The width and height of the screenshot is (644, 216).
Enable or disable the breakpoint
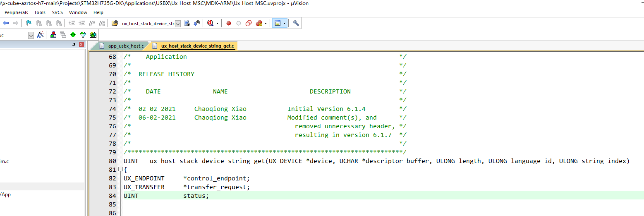pyautogui.click(x=238, y=23)
